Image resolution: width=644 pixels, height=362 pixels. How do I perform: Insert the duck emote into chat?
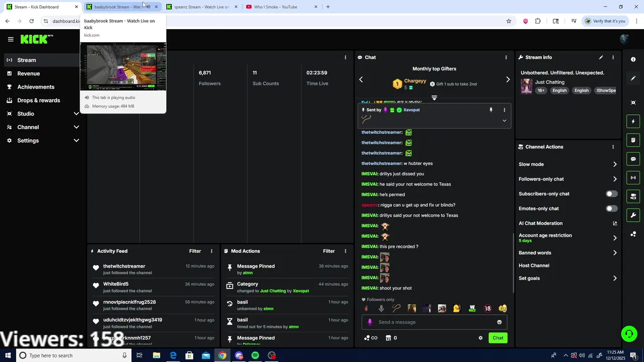point(457,309)
